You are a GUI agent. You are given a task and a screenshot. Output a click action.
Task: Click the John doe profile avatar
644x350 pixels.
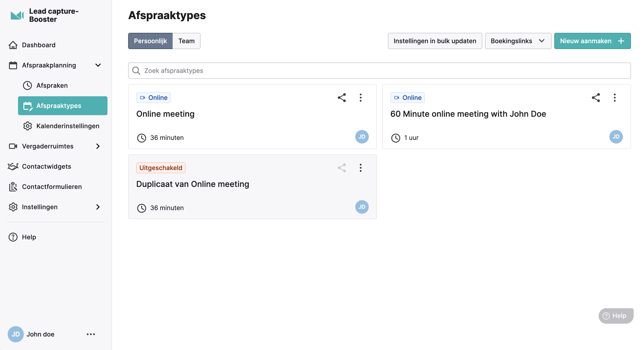(16, 334)
